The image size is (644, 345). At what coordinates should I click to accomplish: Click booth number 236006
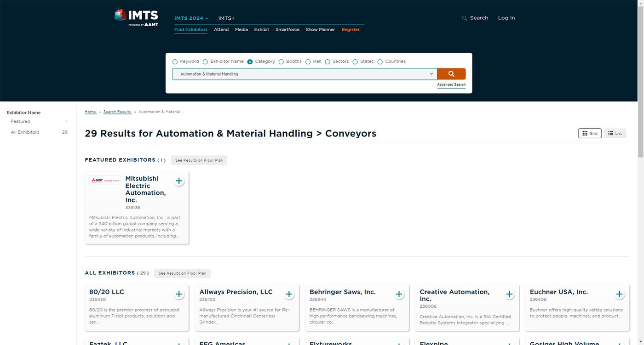[x=428, y=306]
